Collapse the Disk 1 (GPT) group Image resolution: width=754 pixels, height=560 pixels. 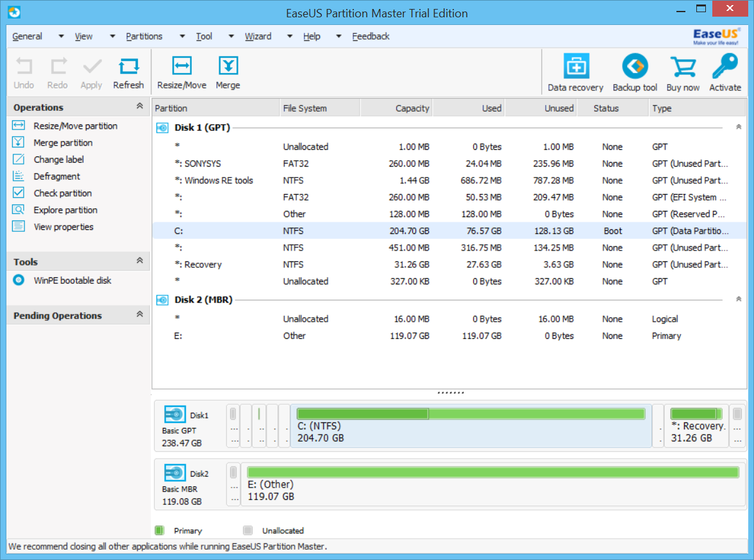click(x=739, y=128)
